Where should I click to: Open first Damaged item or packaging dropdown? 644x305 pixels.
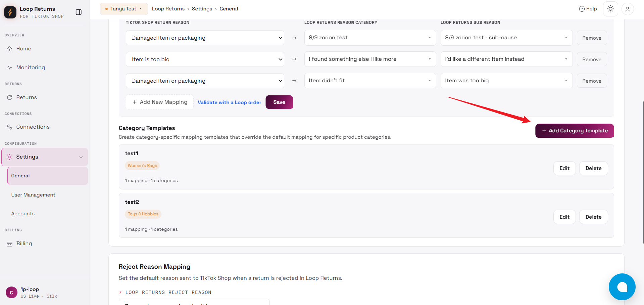[x=205, y=38]
